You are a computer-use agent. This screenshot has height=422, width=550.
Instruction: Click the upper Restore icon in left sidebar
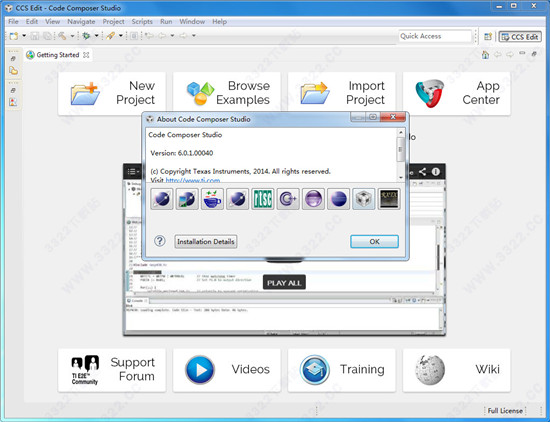pos(13,58)
